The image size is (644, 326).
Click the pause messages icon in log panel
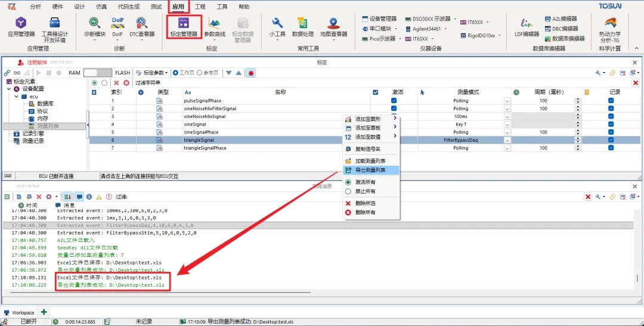7,197
